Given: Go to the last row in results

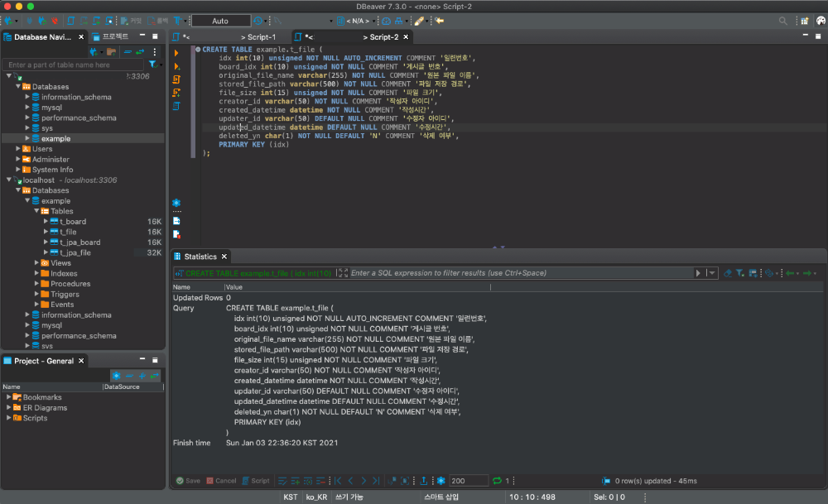Looking at the screenshot, I should [x=376, y=481].
